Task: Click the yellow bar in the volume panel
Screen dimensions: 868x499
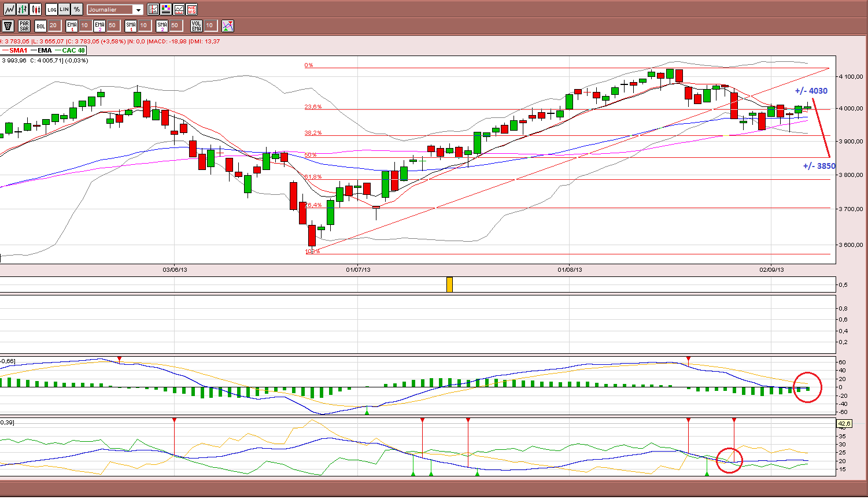Action: [449, 284]
